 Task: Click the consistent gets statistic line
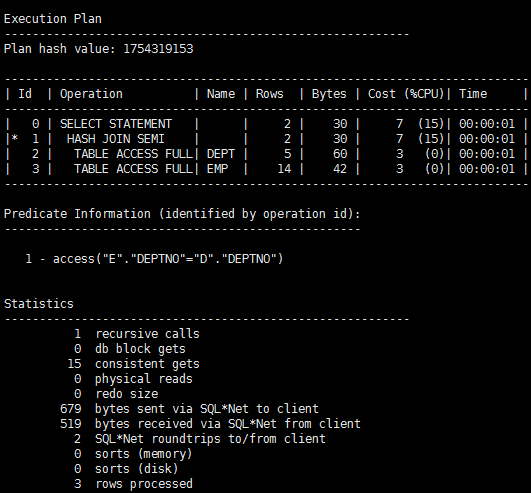click(x=134, y=364)
